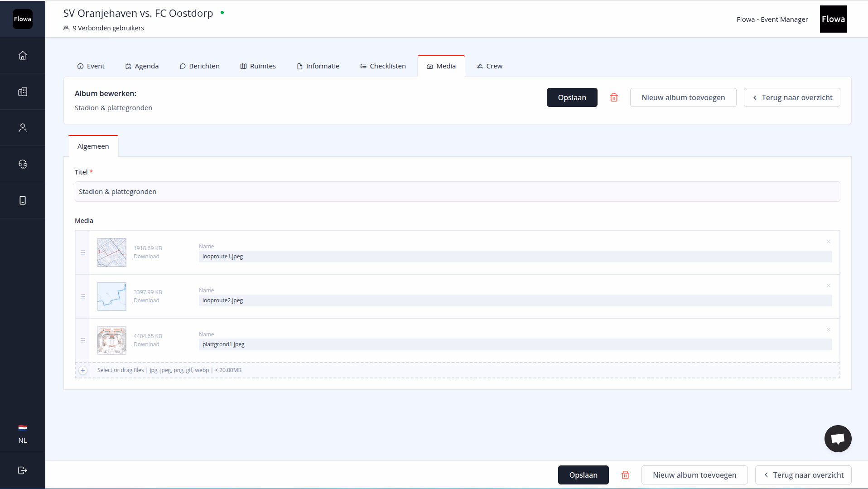Open the stadium map thumbnail
Viewport: 868px width, 489px height.
(112, 340)
